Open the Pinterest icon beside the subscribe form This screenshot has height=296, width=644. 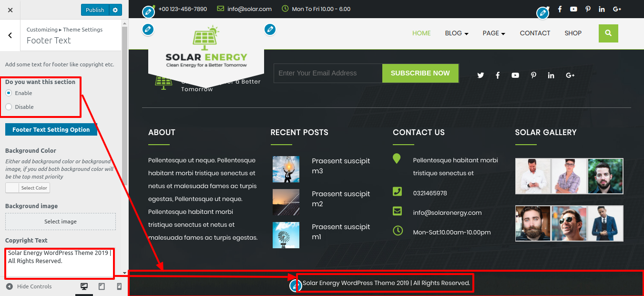[533, 75]
